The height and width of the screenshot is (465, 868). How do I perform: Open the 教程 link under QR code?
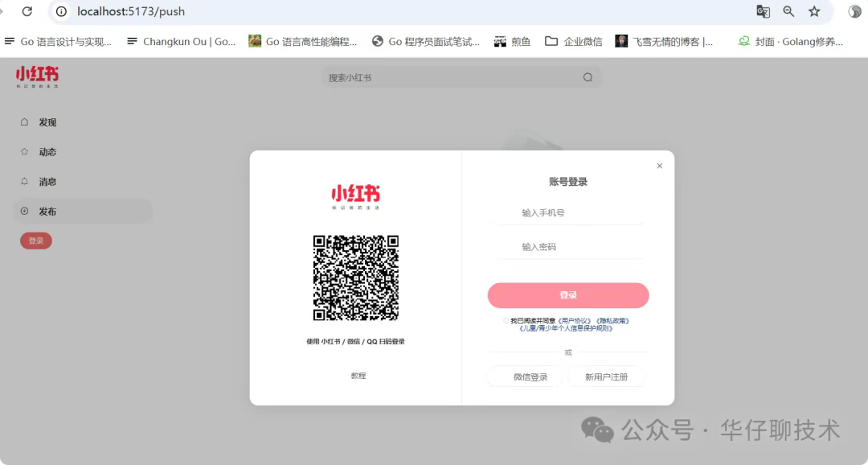358,376
